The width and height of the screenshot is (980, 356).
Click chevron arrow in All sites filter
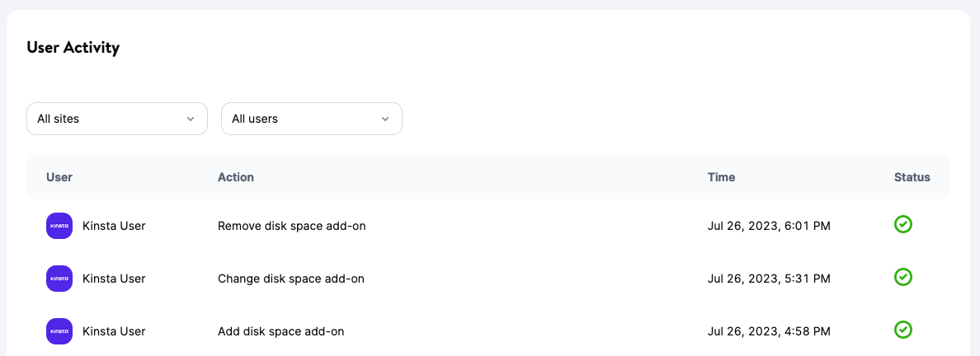pyautogui.click(x=191, y=119)
